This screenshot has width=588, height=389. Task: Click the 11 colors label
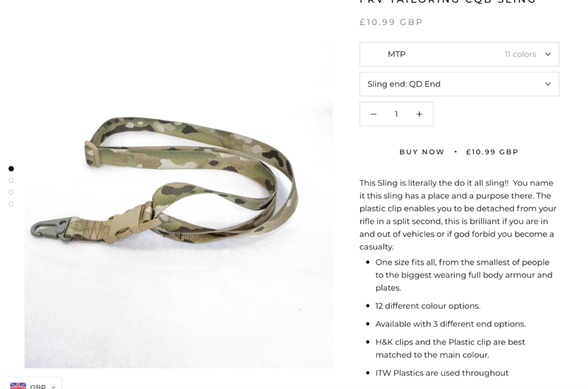pos(520,54)
